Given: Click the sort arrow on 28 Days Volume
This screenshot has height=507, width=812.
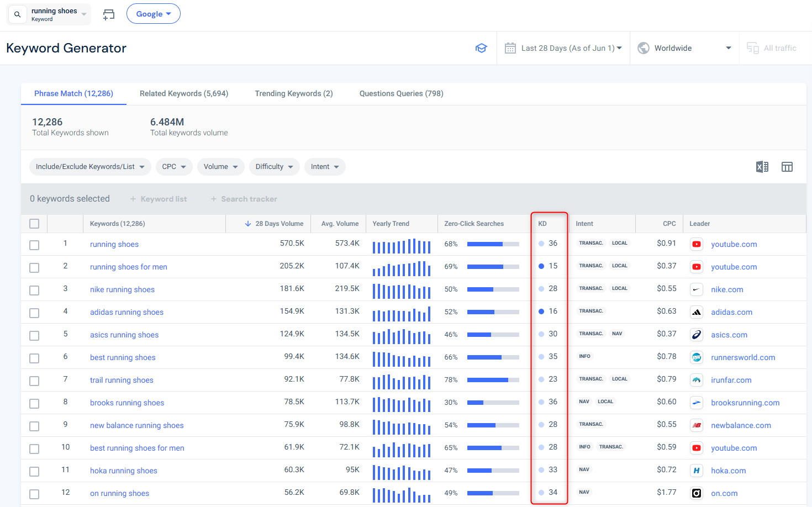Looking at the screenshot, I should tap(248, 224).
